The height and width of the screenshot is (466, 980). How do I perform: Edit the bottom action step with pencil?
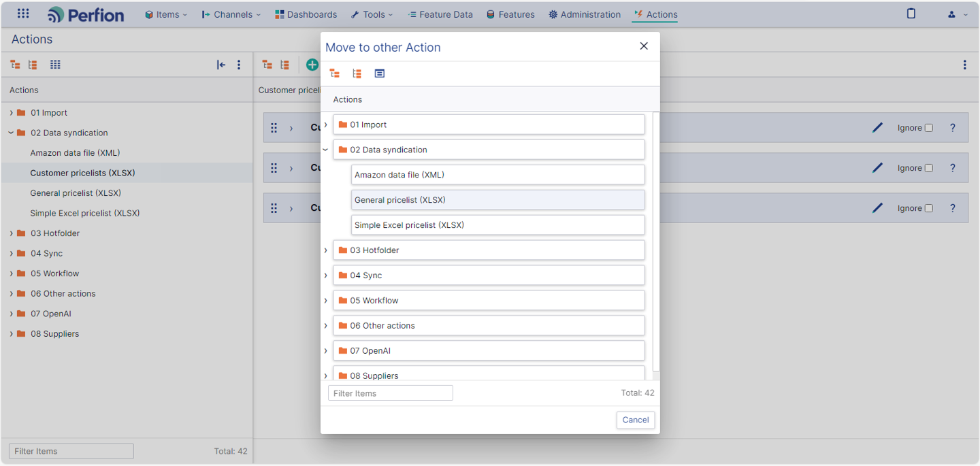(878, 207)
